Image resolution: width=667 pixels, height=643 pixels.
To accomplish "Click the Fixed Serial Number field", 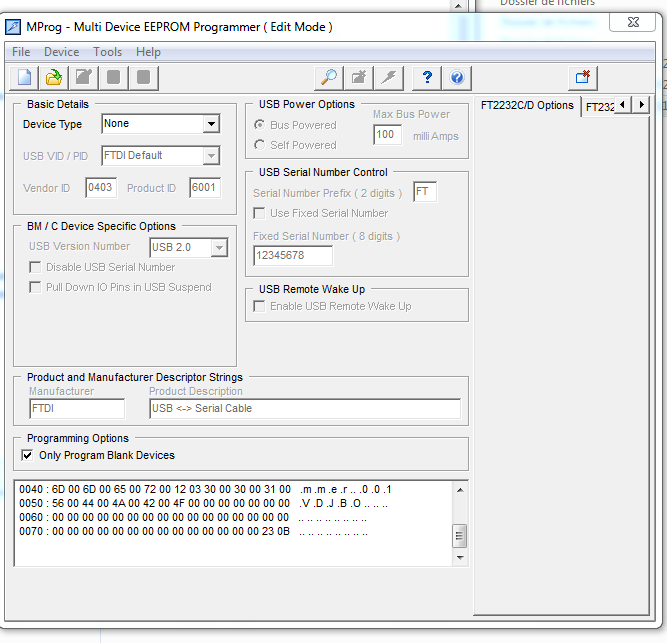I will (293, 256).
